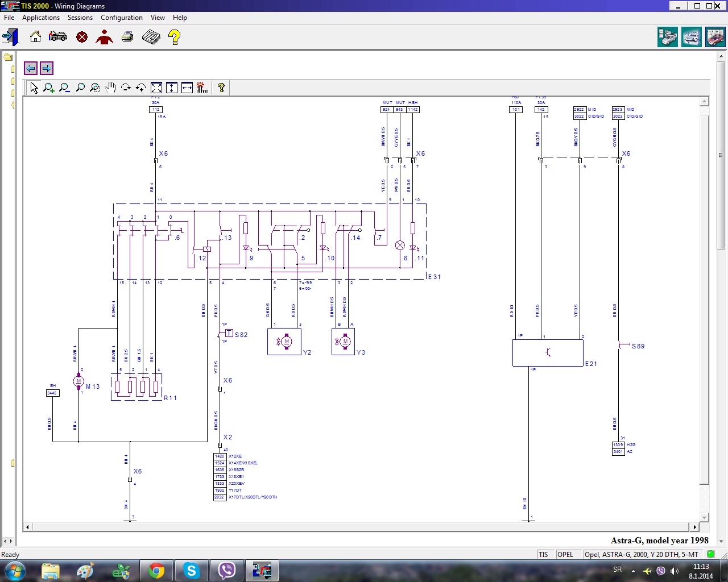This screenshot has width=728, height=582.
Task: Open Viber from the taskbar
Action: click(x=227, y=571)
